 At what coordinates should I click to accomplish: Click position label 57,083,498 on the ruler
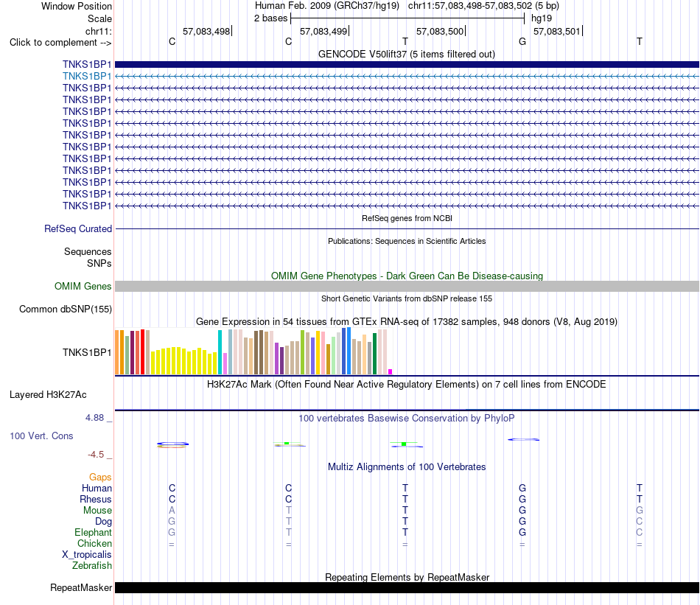206,31
